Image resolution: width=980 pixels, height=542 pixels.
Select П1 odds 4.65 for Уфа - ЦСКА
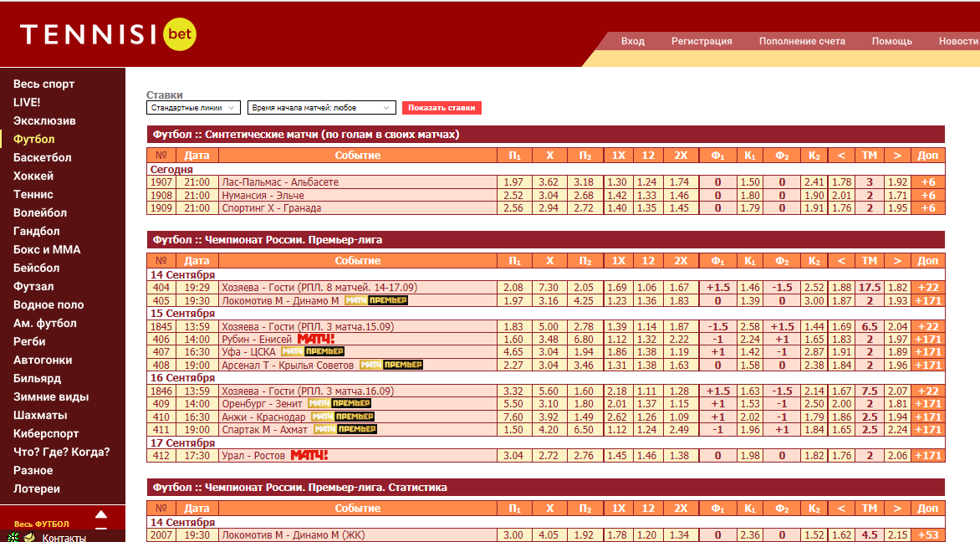(x=513, y=352)
